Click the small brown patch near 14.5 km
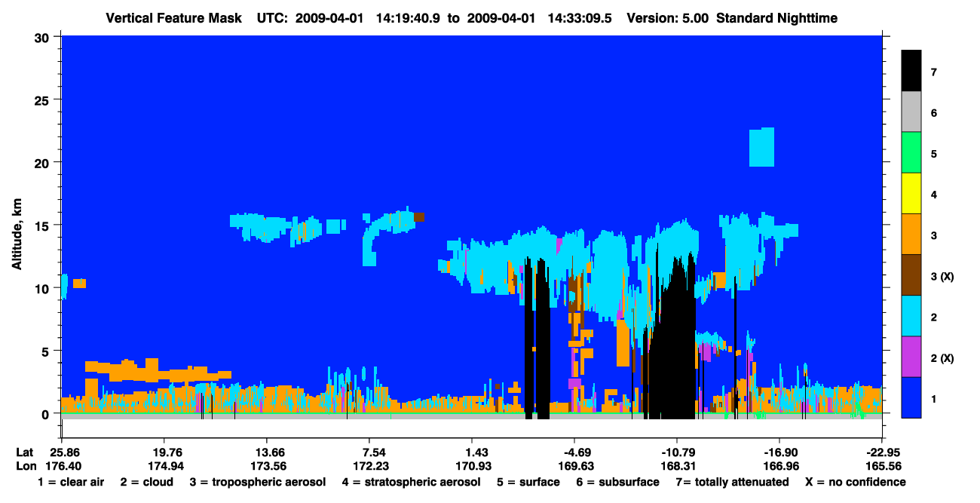 419,216
